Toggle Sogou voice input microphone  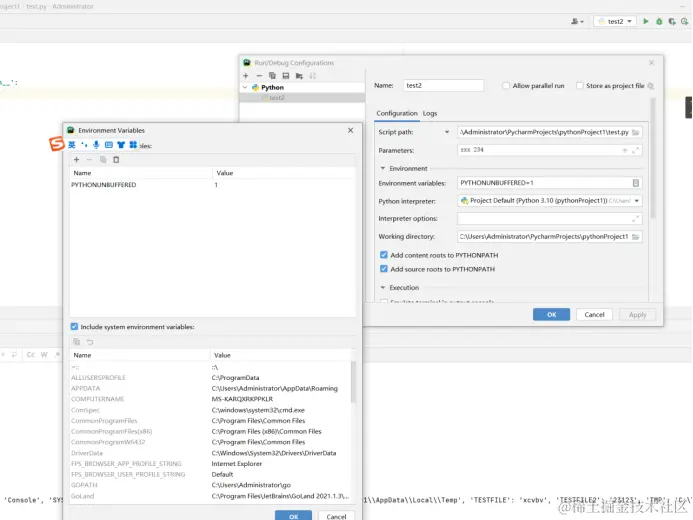click(96, 144)
